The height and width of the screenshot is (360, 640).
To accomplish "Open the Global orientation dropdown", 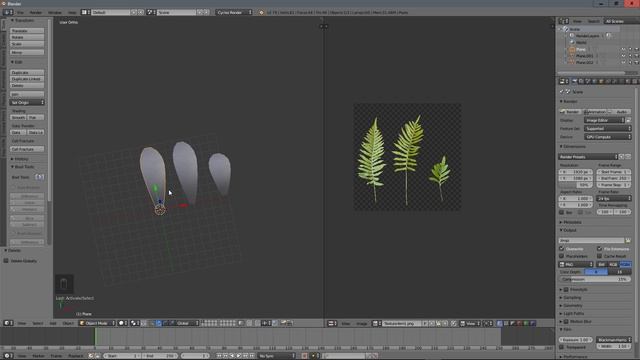I will [x=186, y=323].
